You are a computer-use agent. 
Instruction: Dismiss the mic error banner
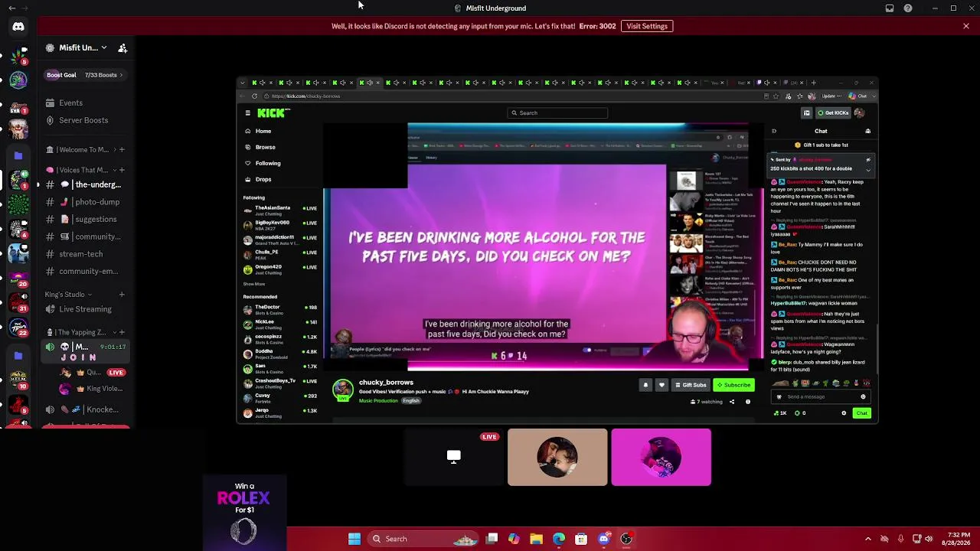click(966, 26)
